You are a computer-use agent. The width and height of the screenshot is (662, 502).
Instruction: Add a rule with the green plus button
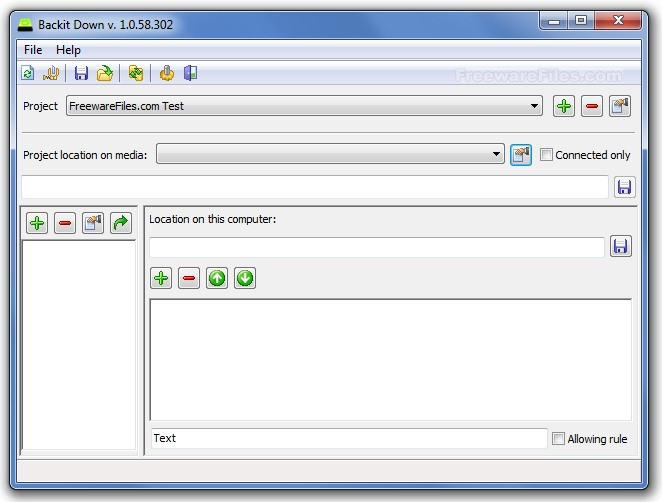[161, 278]
